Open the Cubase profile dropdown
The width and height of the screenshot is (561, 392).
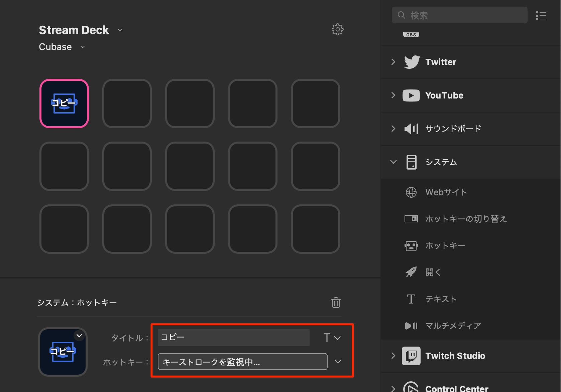[x=83, y=47]
